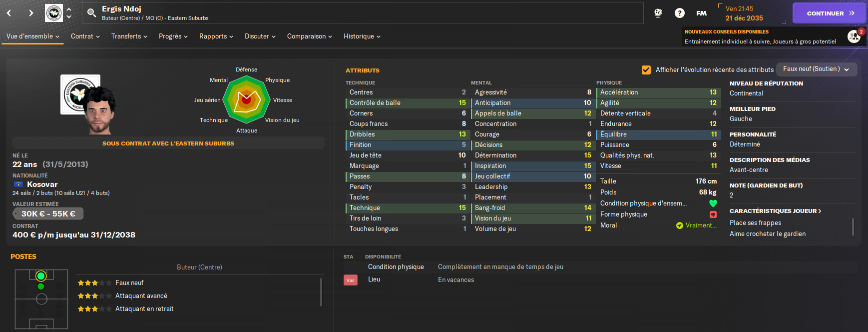868x332 pixels.
Task: Select striker position dot on pitch diagram
Action: 41,276
